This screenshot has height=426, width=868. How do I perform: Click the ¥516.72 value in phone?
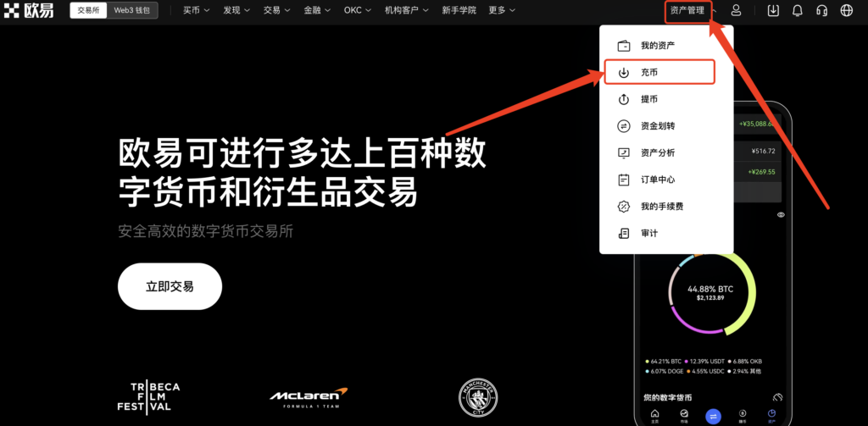click(764, 151)
